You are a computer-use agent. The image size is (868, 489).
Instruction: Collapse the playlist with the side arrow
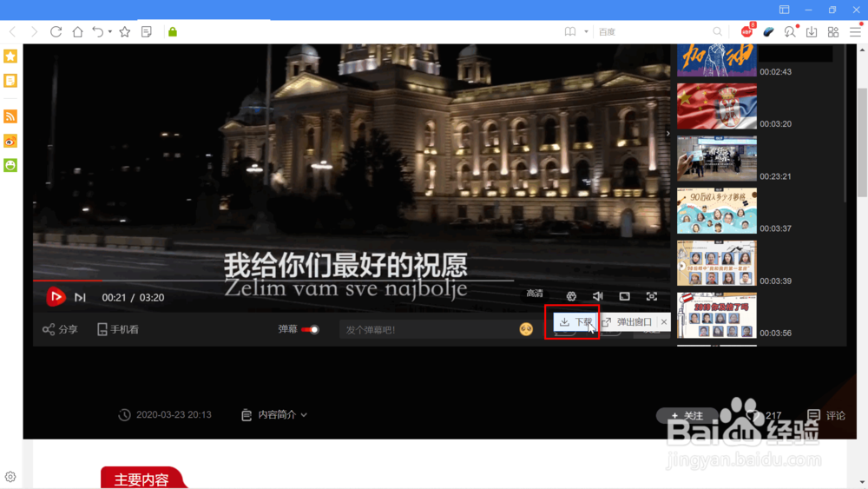(x=668, y=134)
